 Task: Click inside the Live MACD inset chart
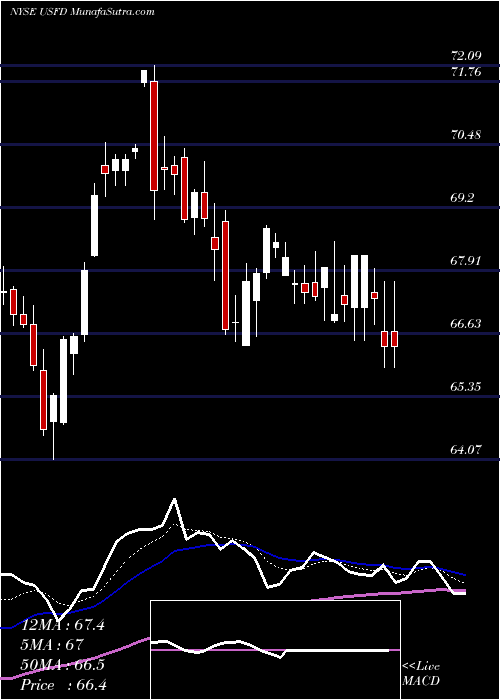[x=275, y=650]
